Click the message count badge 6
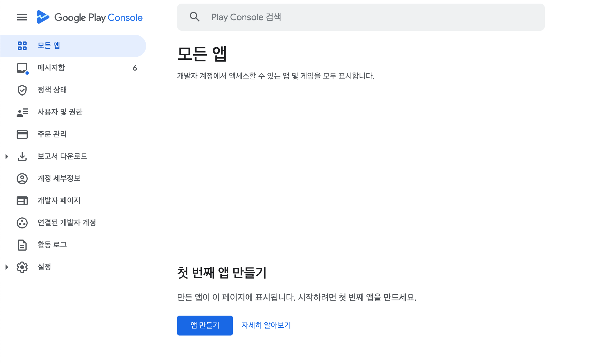 135,68
